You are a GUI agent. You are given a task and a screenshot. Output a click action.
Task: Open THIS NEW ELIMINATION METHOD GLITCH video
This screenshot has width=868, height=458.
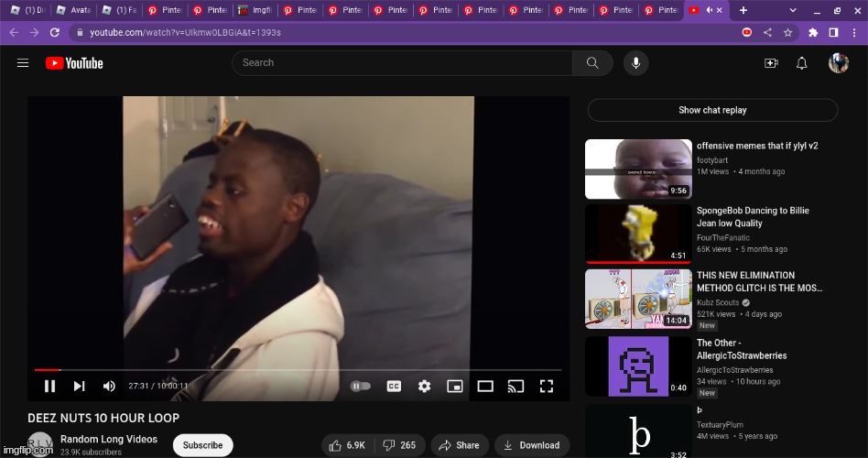point(760,281)
